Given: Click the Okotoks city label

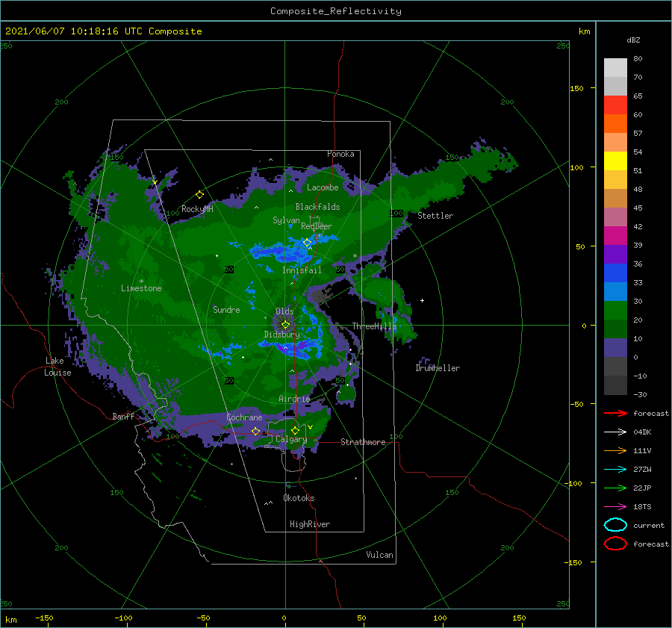Looking at the screenshot, I should point(299,498).
